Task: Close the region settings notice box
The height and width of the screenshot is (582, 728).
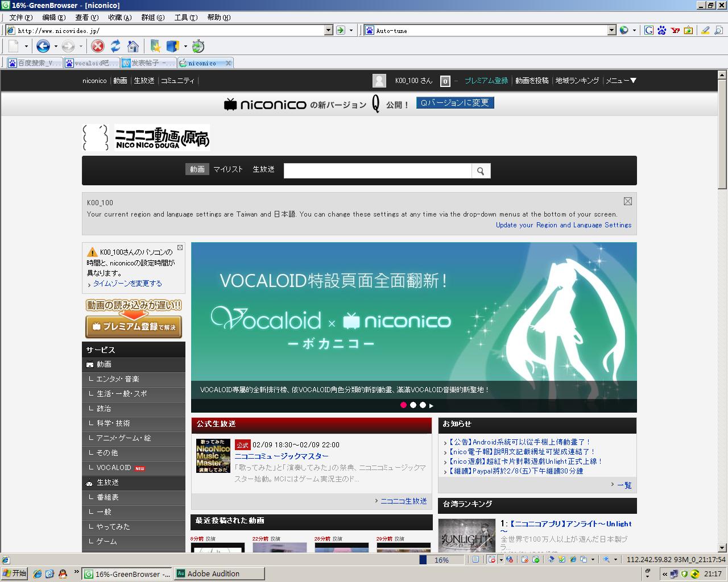Action: point(628,201)
